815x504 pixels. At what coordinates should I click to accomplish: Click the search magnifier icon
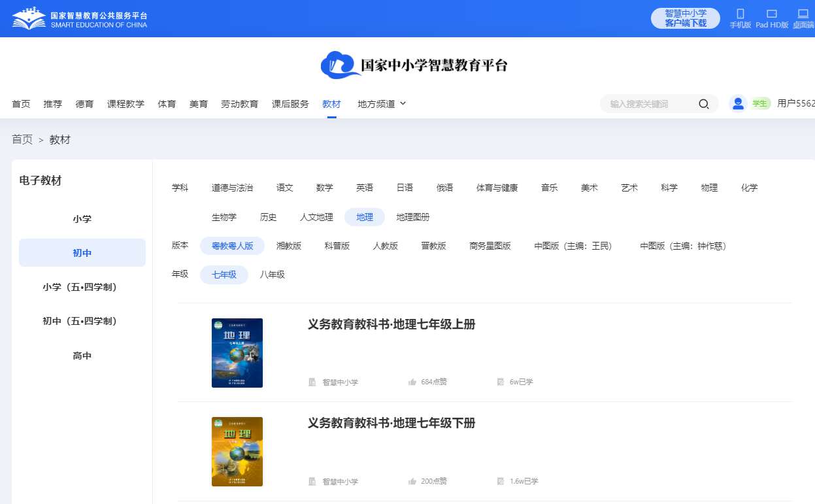[703, 104]
